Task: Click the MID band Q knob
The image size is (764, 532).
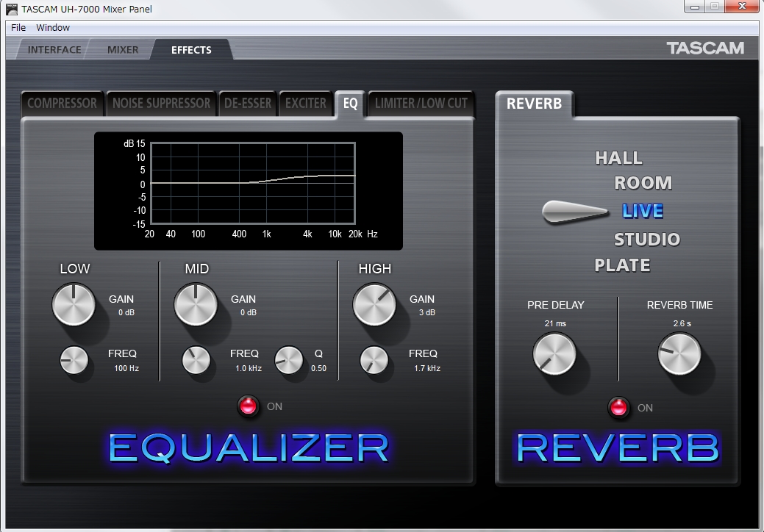Action: point(288,360)
